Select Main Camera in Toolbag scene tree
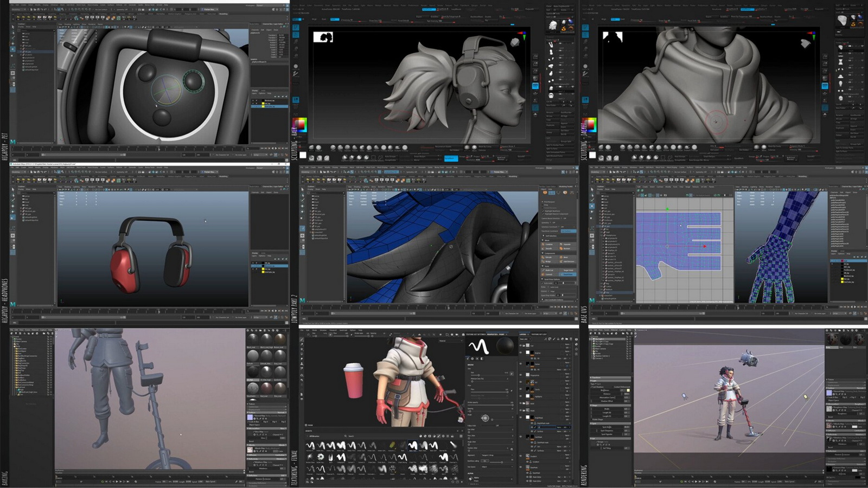This screenshot has width=868, height=488. pos(21,342)
